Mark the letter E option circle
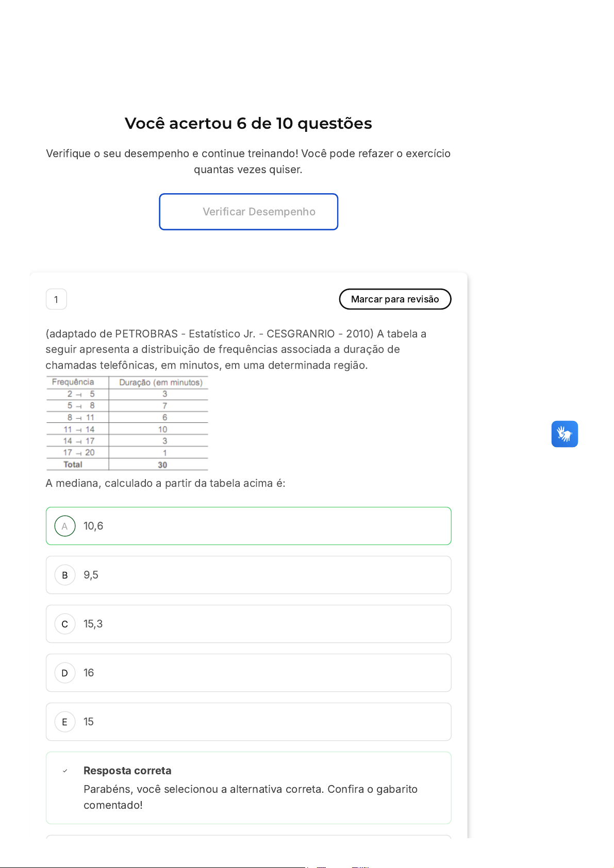The width and height of the screenshot is (614, 868). [65, 722]
